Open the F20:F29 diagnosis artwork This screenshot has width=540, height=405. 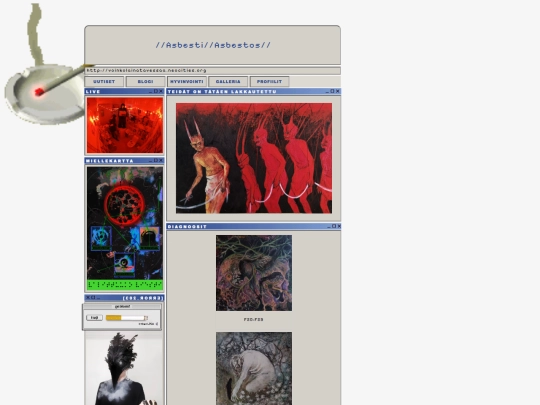click(x=254, y=273)
